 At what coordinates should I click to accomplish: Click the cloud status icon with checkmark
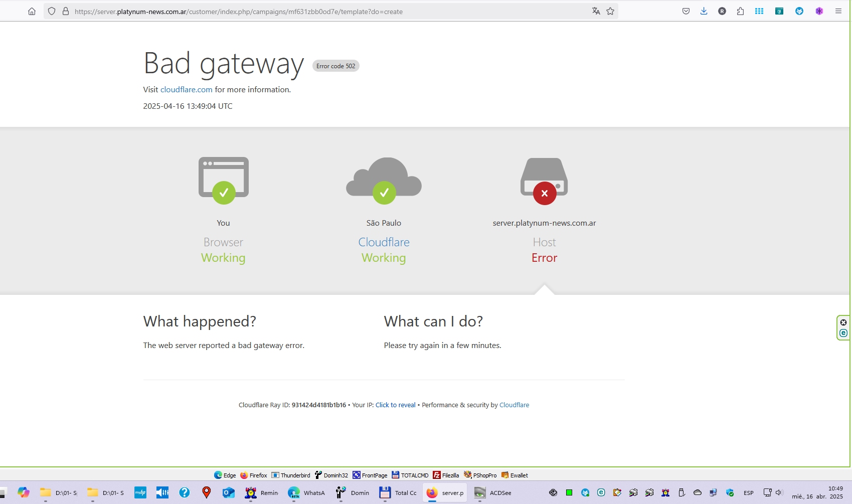pos(384,181)
